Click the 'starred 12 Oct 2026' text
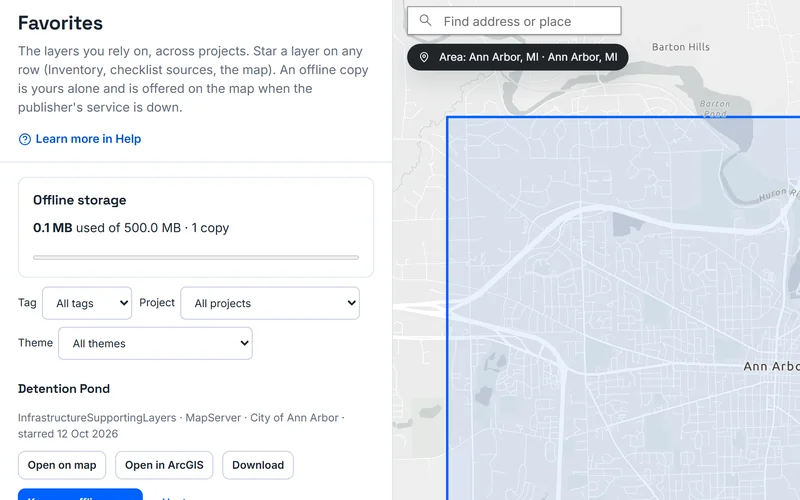The width and height of the screenshot is (800, 500). (x=68, y=434)
